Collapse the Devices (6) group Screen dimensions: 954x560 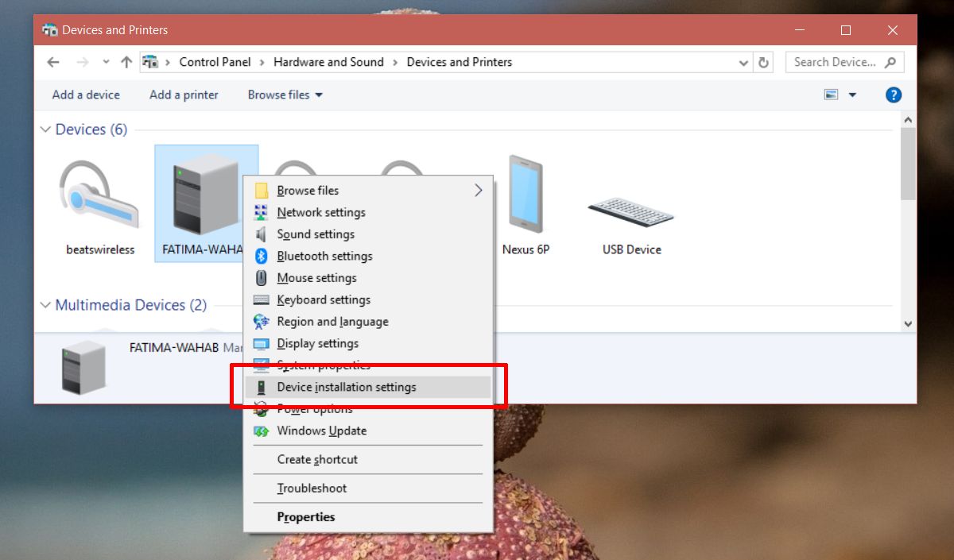point(45,129)
